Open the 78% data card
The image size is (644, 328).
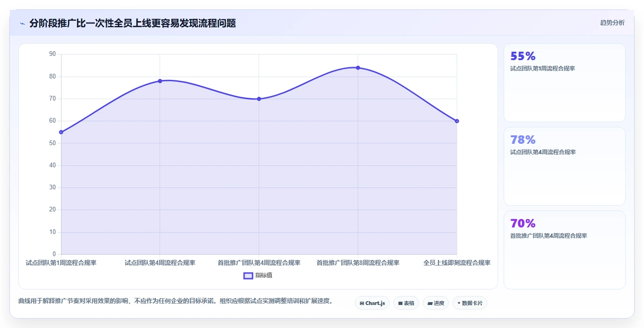[x=564, y=166]
